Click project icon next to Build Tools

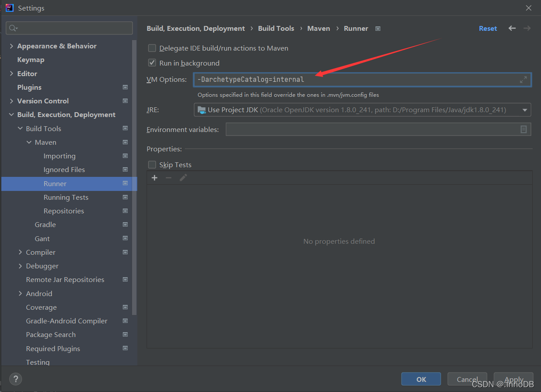tap(125, 128)
